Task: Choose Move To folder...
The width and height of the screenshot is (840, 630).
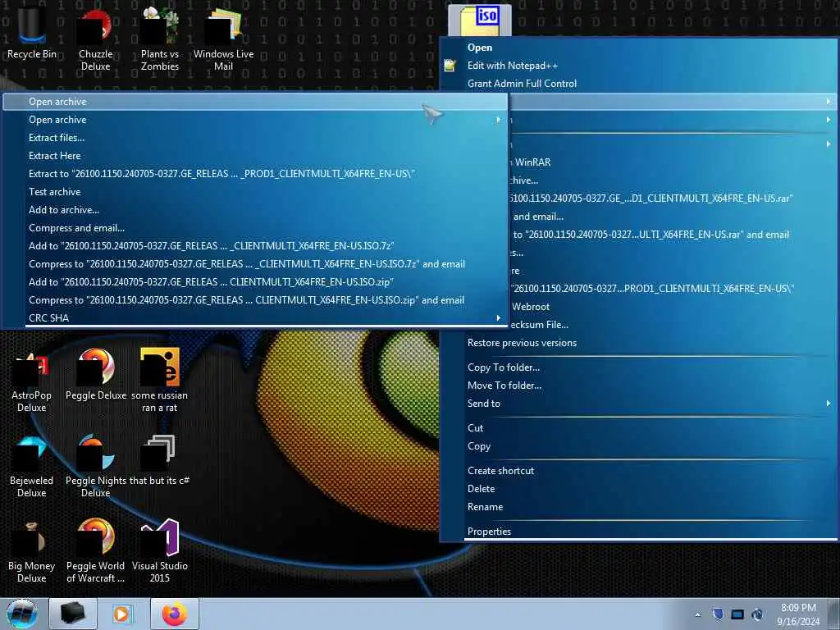Action: coord(638,386)
